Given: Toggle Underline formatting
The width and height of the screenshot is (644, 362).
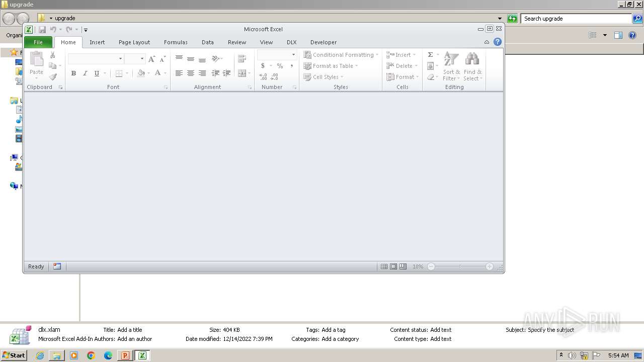Looking at the screenshot, I should (97, 73).
